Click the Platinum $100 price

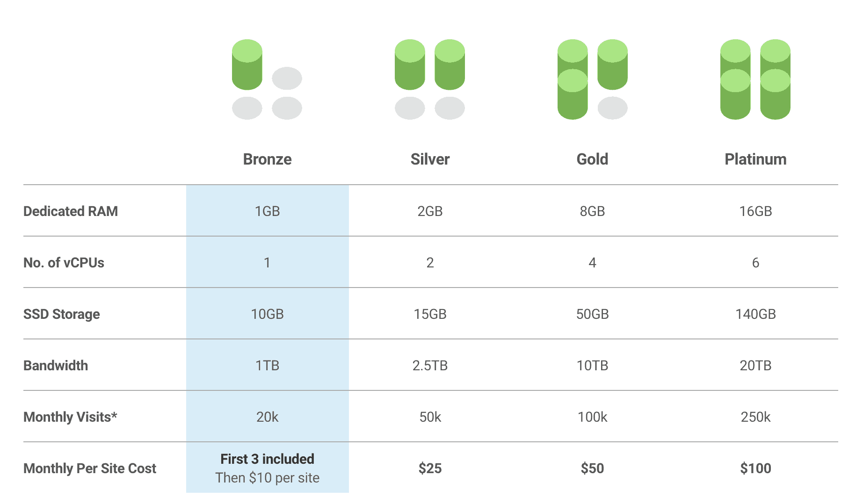click(x=755, y=468)
